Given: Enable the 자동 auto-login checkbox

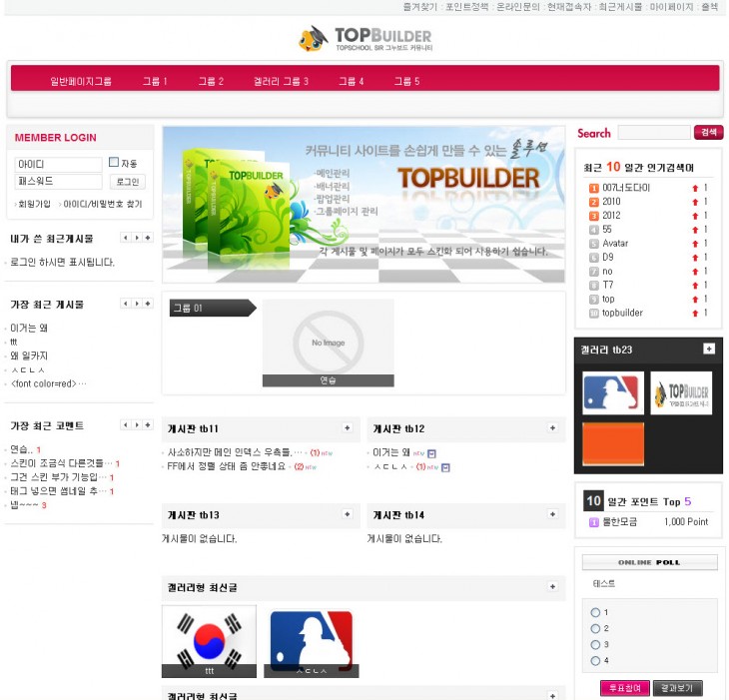Looking at the screenshot, I should click(114, 162).
